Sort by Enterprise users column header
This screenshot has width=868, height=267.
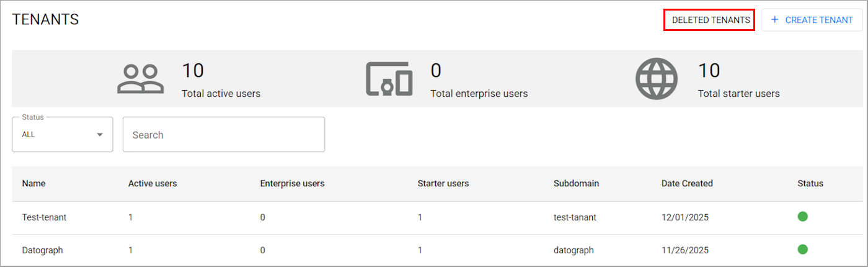point(292,183)
